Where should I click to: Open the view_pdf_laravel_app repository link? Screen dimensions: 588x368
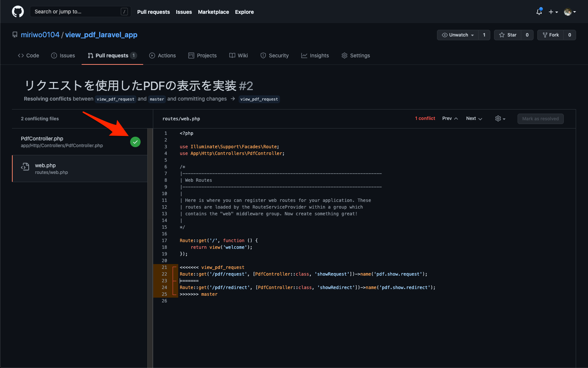tap(101, 35)
